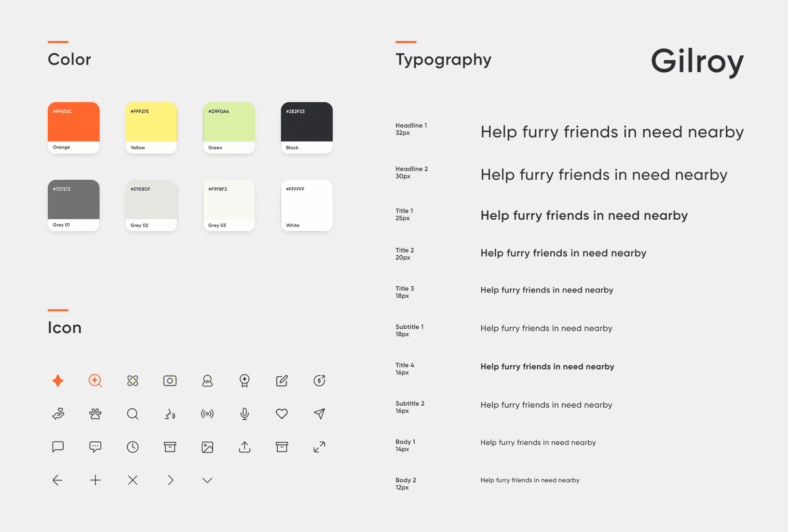Pick the Grey 02 #E9E8DF swatch
Screen dimensions: 788x532
click(151, 206)
